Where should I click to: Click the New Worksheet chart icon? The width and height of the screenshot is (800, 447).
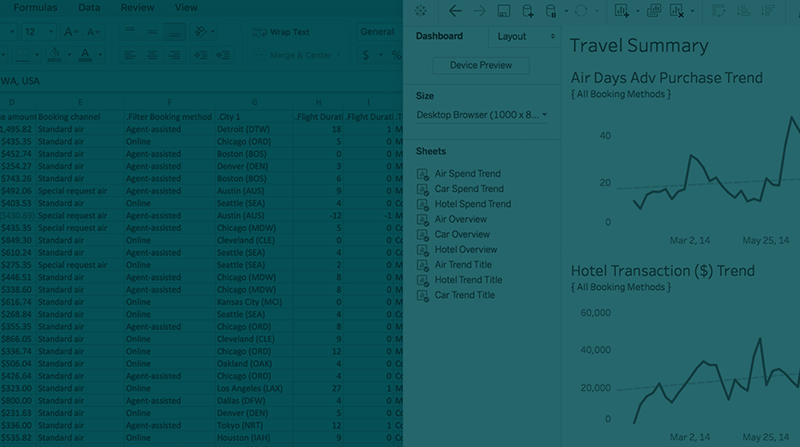click(x=621, y=11)
